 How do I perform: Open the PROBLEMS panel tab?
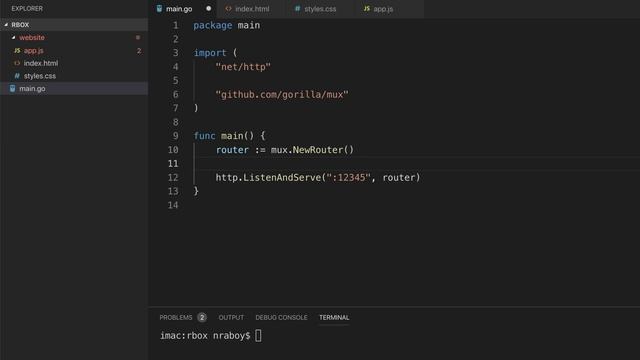(x=176, y=318)
